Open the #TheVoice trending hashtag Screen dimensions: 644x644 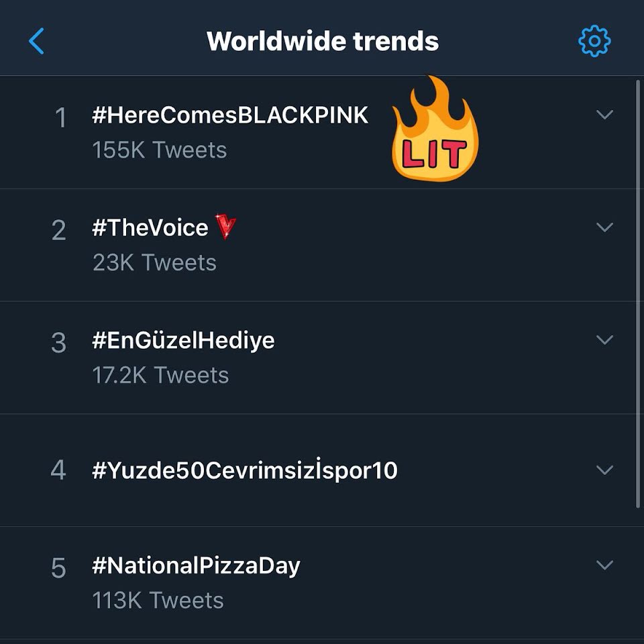point(150,228)
